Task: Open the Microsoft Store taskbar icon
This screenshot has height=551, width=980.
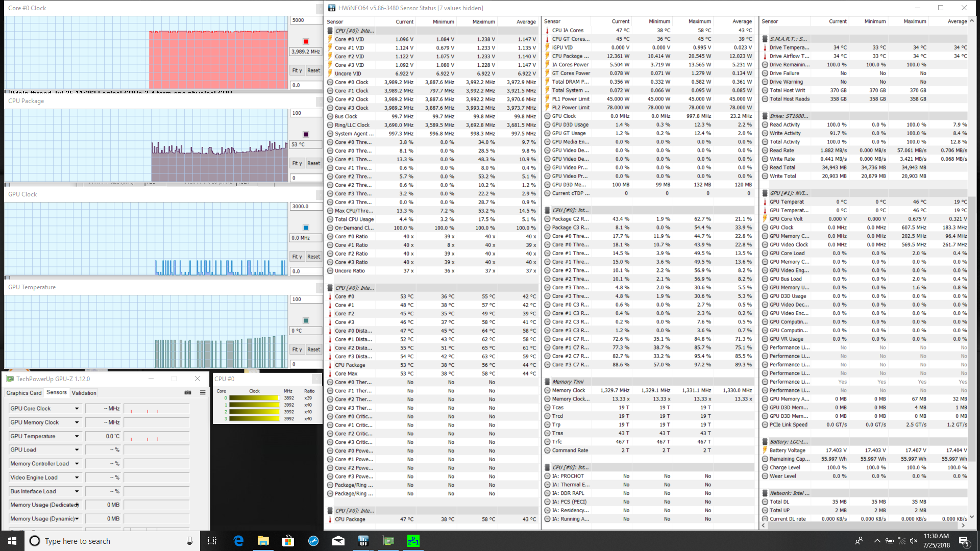Action: [288, 541]
